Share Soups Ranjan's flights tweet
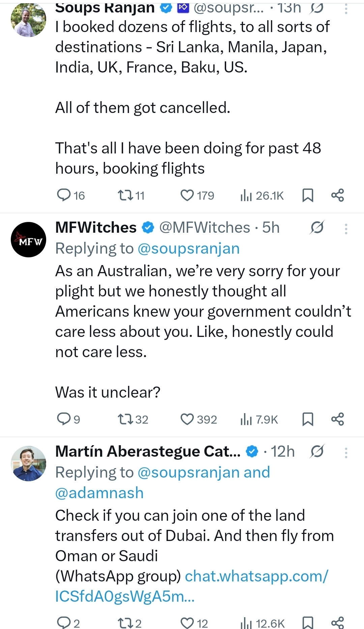Viewport: 364px width, 629px height. 337,195
